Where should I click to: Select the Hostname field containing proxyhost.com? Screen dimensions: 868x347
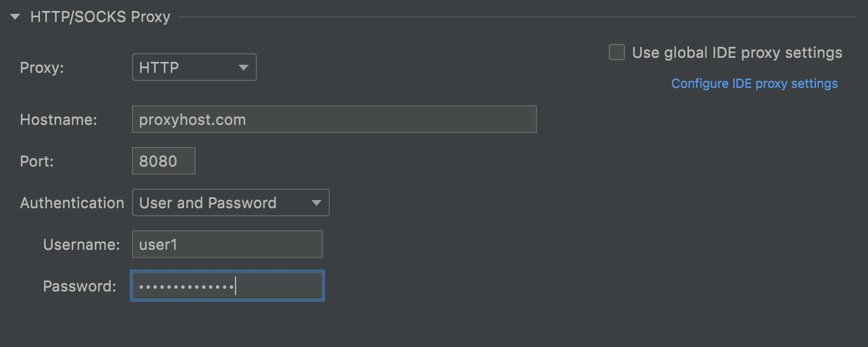pyautogui.click(x=334, y=119)
